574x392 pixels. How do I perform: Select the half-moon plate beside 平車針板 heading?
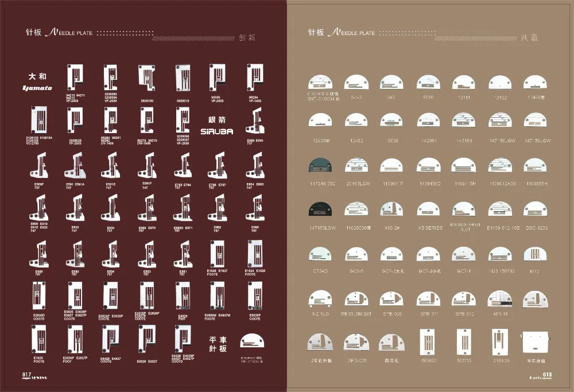tap(252, 341)
